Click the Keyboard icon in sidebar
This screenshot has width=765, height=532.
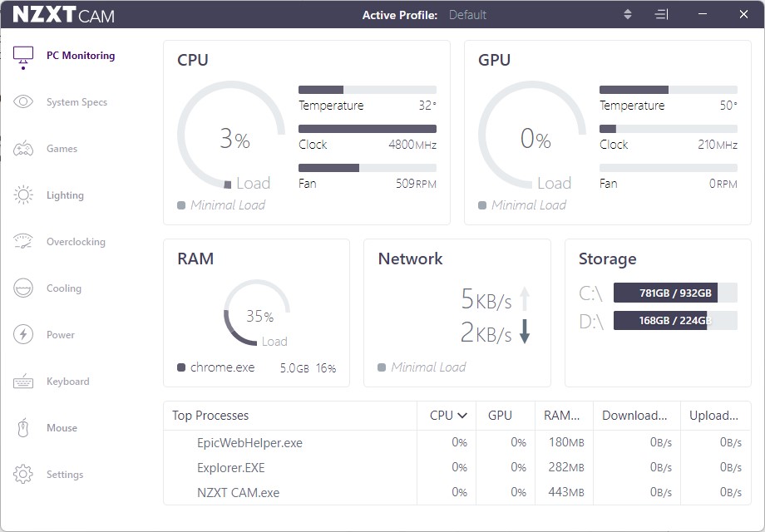point(23,382)
